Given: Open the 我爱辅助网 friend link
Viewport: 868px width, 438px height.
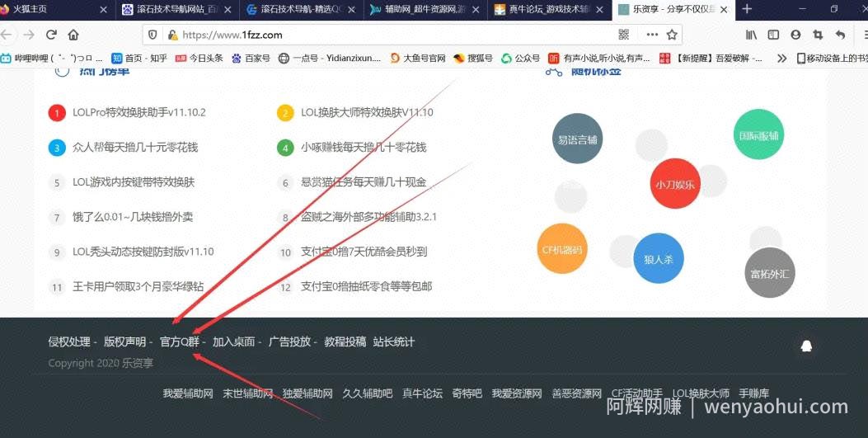Looking at the screenshot, I should [188, 393].
